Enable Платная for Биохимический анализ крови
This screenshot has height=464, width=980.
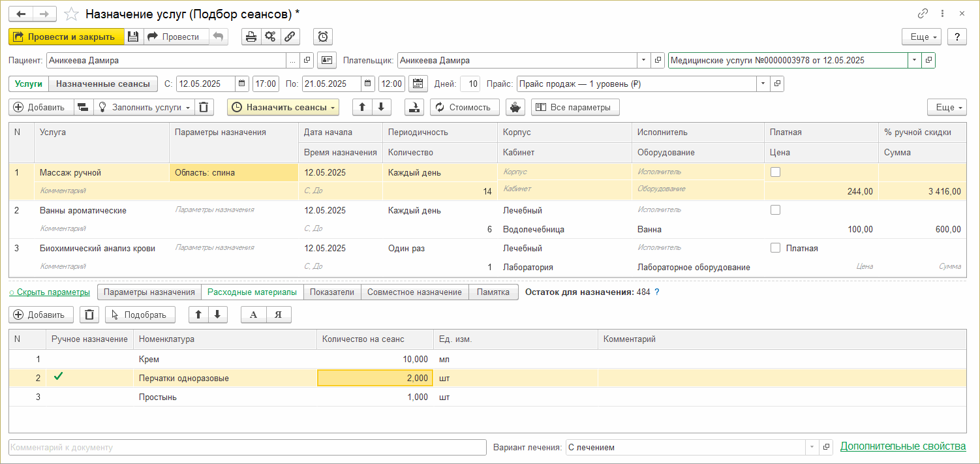click(775, 248)
